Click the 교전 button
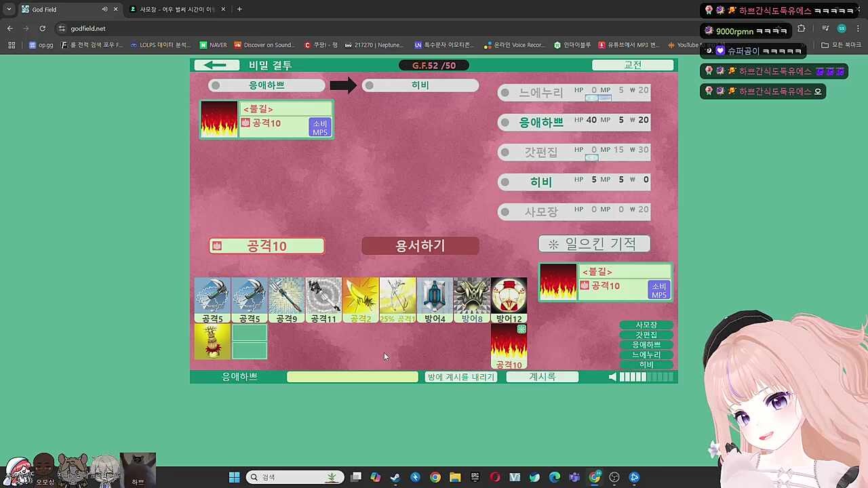The width and height of the screenshot is (868, 488). click(x=633, y=65)
